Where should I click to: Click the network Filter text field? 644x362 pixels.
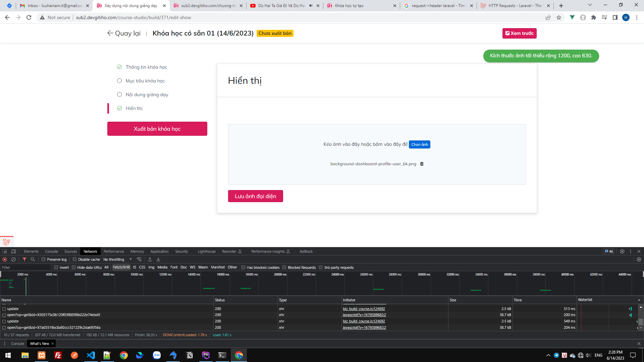25,267
